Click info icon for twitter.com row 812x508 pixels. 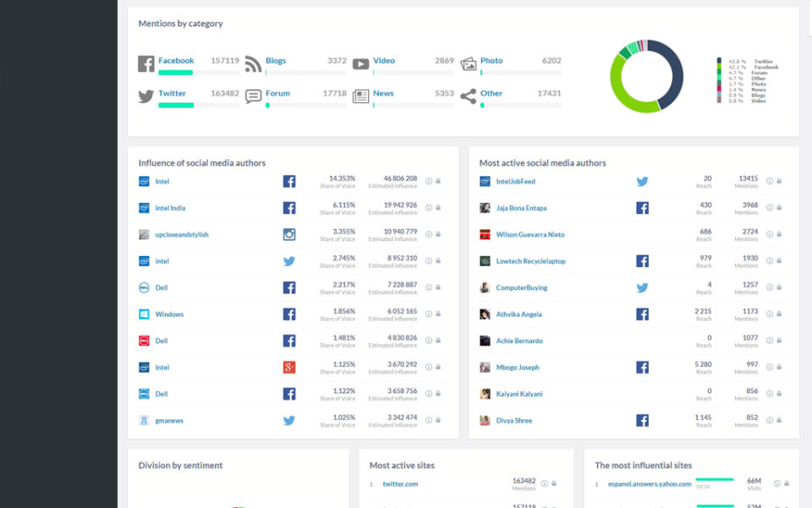pyautogui.click(x=544, y=483)
